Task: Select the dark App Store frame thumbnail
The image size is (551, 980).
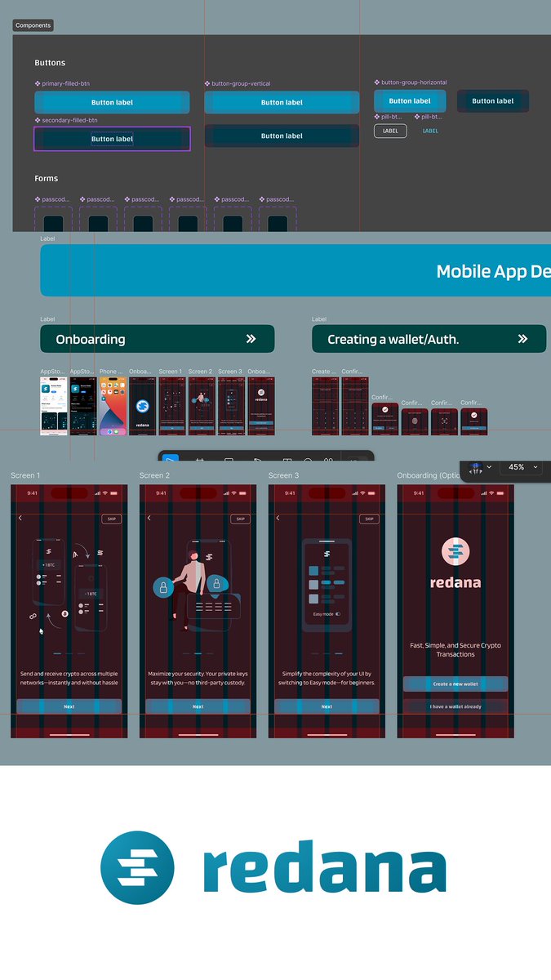Action: coord(83,406)
